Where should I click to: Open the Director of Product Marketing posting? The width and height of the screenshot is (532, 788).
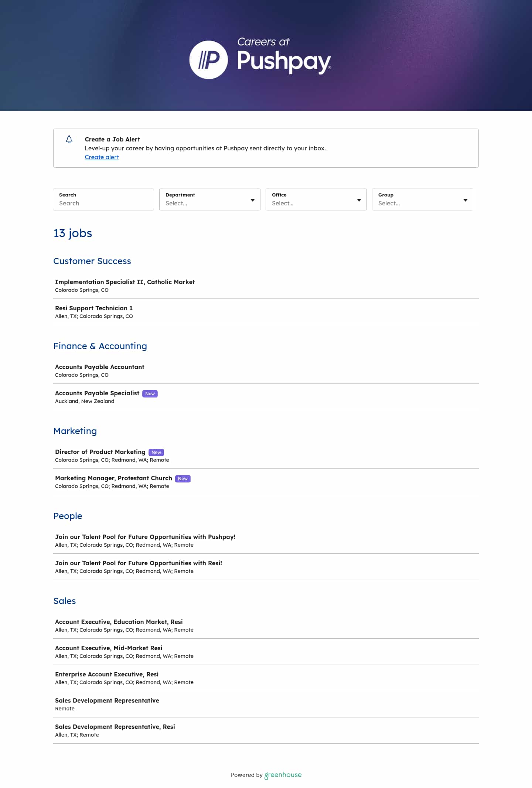pos(100,452)
